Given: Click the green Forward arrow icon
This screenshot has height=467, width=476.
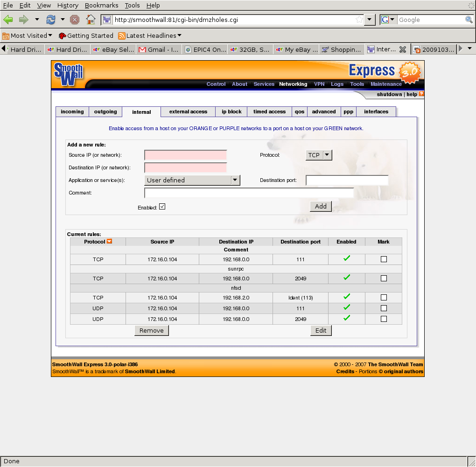Looking at the screenshot, I should tap(23, 20).
